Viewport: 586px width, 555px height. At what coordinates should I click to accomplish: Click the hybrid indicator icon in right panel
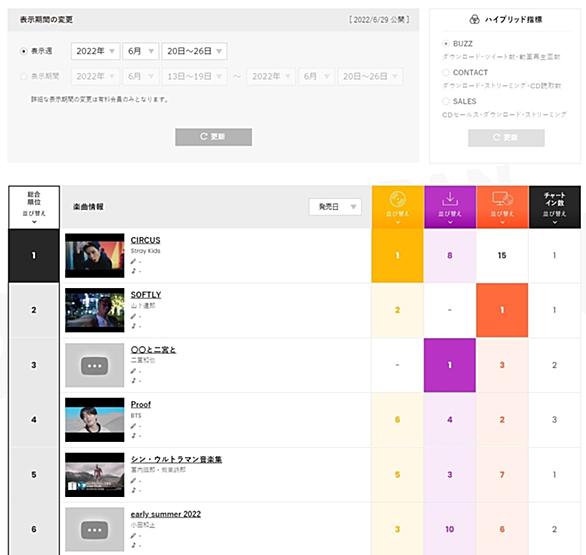click(474, 19)
